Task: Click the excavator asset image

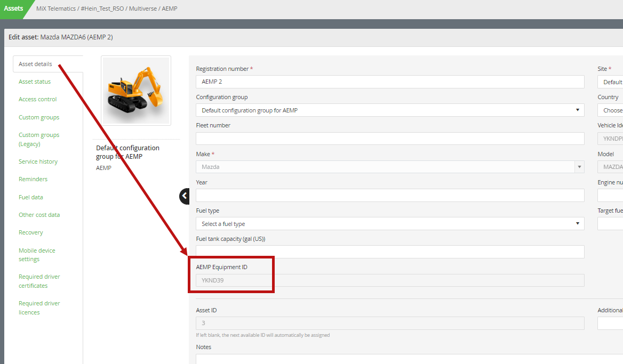Action: coord(136,91)
